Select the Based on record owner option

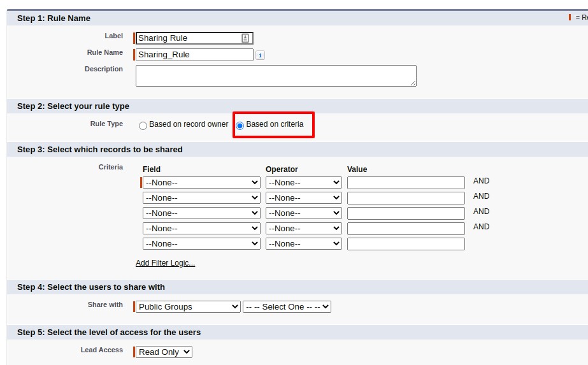(143, 125)
